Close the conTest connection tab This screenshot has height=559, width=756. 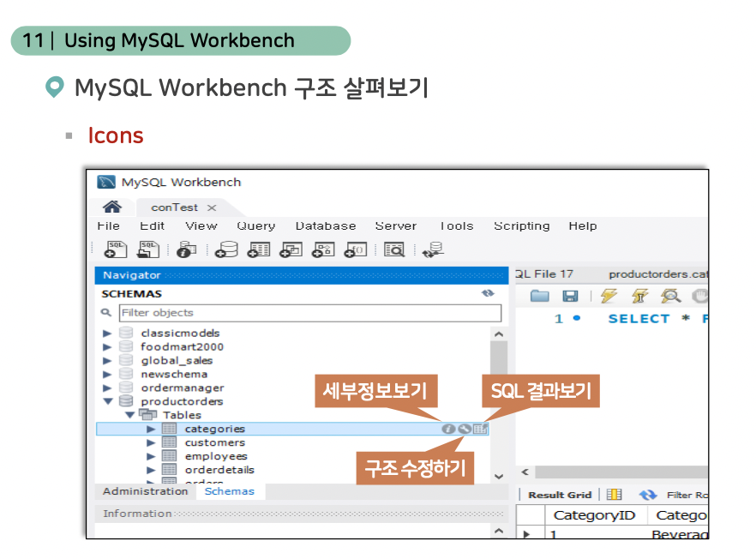coord(211,207)
